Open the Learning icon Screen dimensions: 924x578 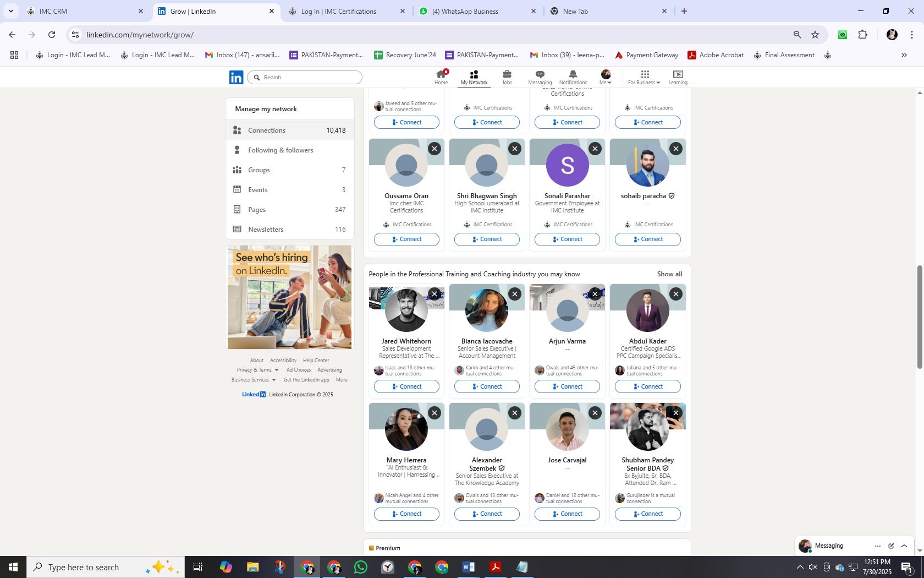(678, 77)
